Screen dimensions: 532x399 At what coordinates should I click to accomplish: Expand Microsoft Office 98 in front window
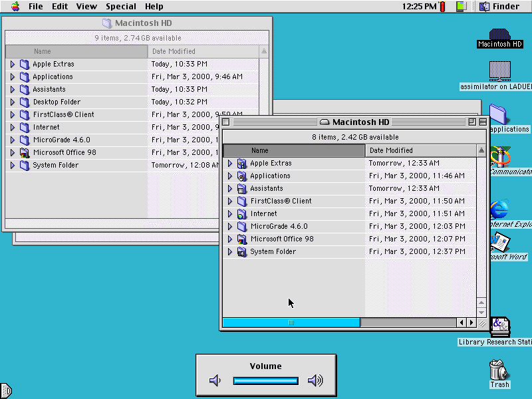tap(230, 239)
